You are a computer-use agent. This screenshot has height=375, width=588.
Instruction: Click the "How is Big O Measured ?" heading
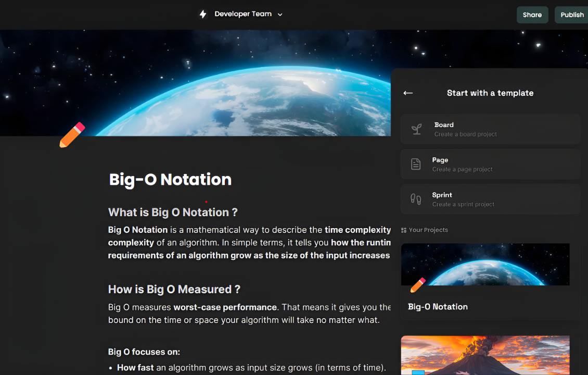(x=174, y=290)
